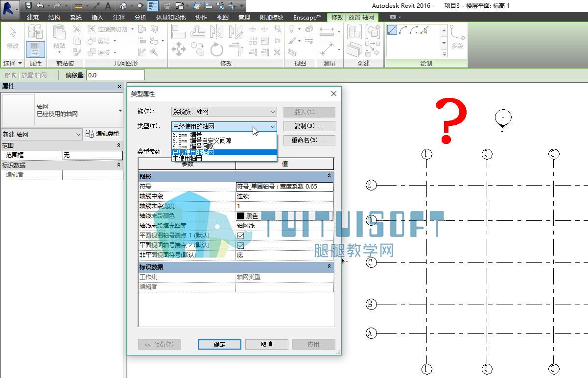Click the Redo arrow in quick access toolbar
This screenshot has height=378, width=588.
[x=57, y=5]
